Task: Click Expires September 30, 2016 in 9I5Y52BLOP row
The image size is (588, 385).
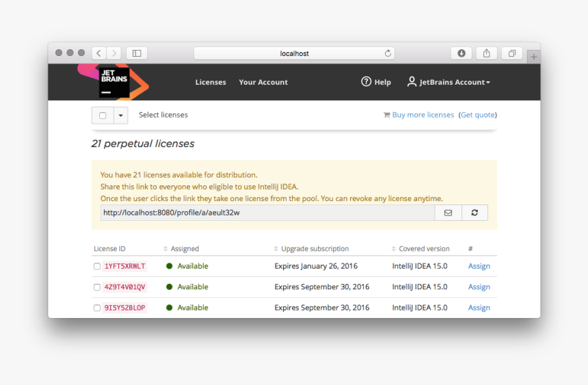Action: tap(322, 308)
